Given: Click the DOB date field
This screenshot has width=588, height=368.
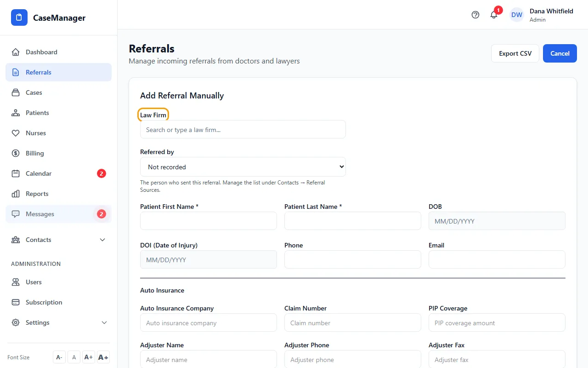Looking at the screenshot, I should tap(497, 221).
